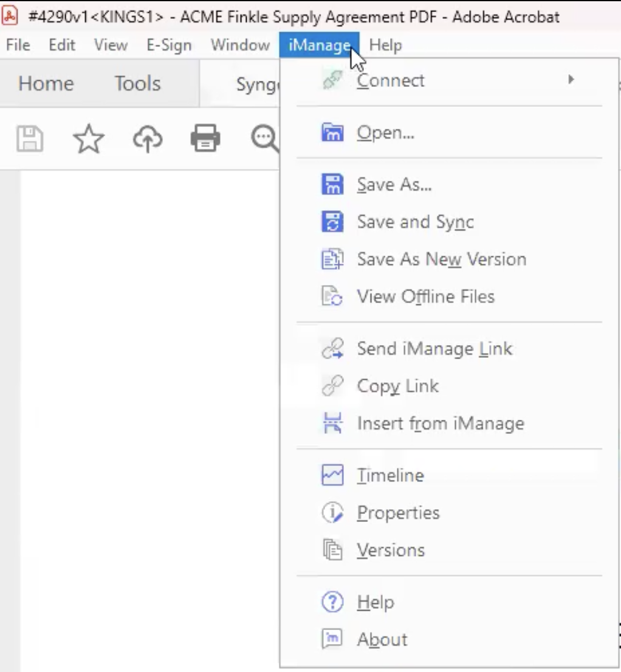Switch to the Tools tab
This screenshot has height=672, width=621.
point(137,83)
